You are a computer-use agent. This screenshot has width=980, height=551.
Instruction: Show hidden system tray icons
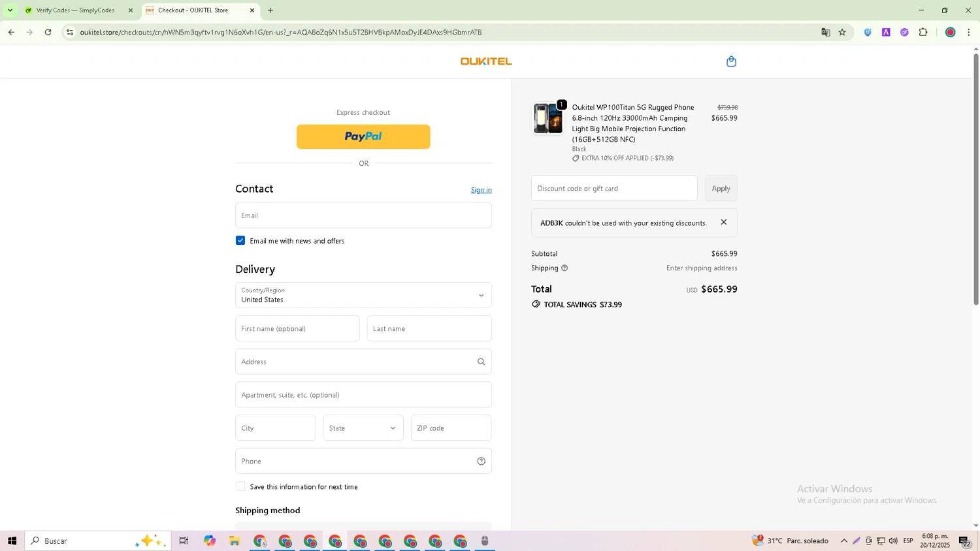pyautogui.click(x=844, y=541)
